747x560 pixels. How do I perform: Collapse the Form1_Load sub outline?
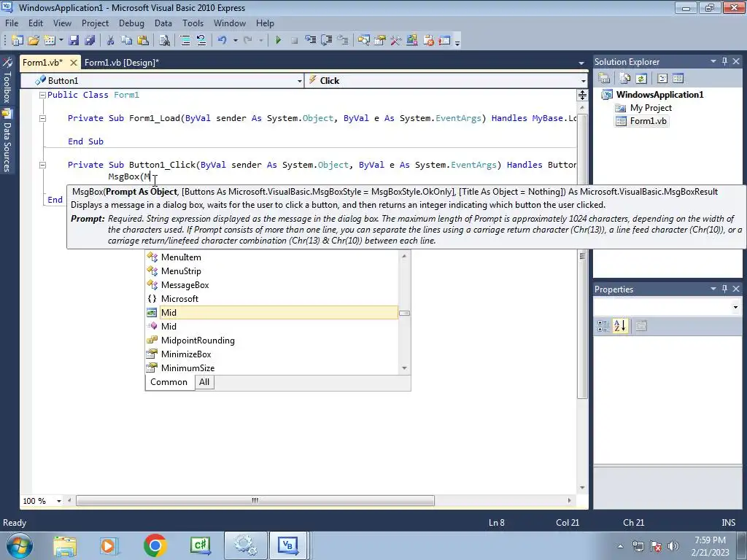coord(42,118)
